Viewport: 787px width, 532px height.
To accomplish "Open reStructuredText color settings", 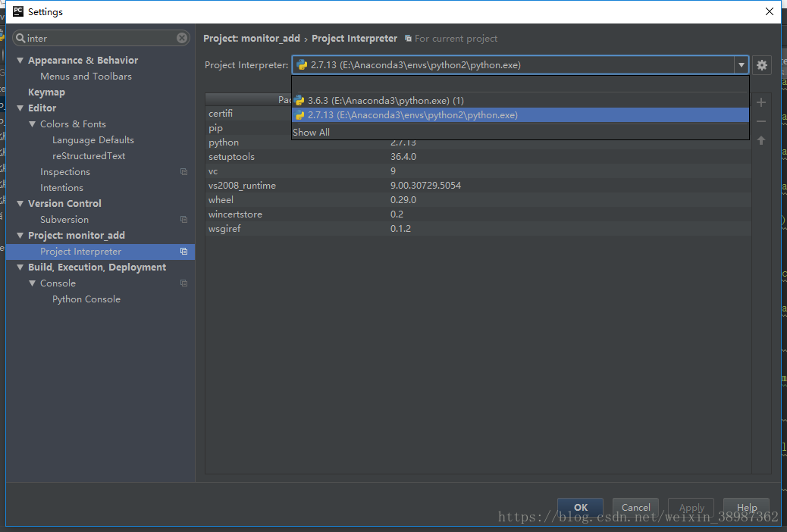I will (89, 156).
